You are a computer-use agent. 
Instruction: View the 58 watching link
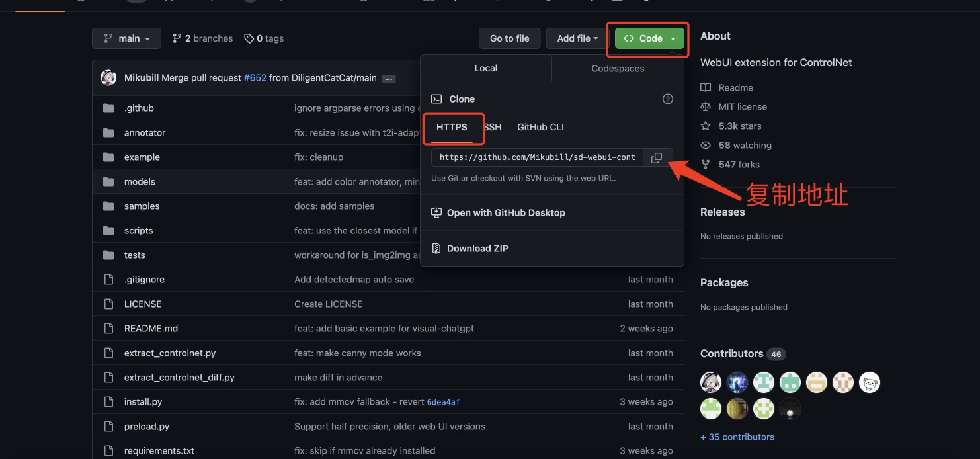pos(745,145)
